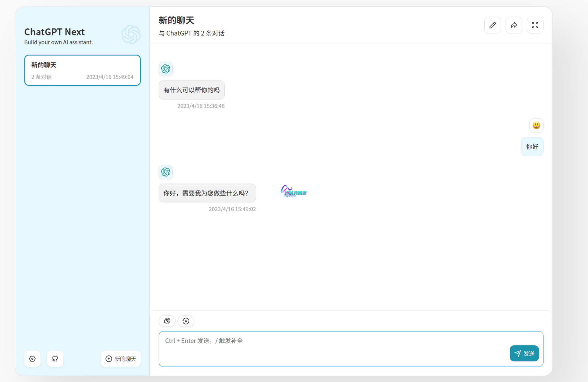588x382 pixels.
Task: Click the brain prompt icon above input
Action: [x=167, y=321]
